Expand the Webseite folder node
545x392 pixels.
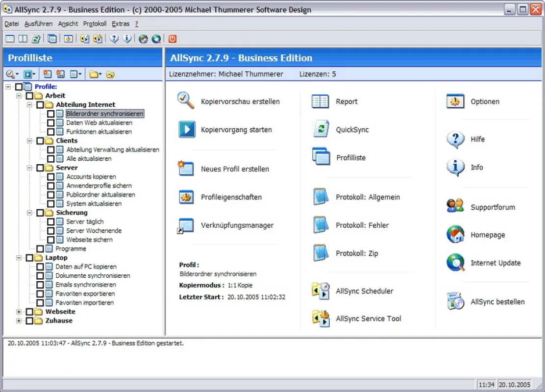point(19,312)
